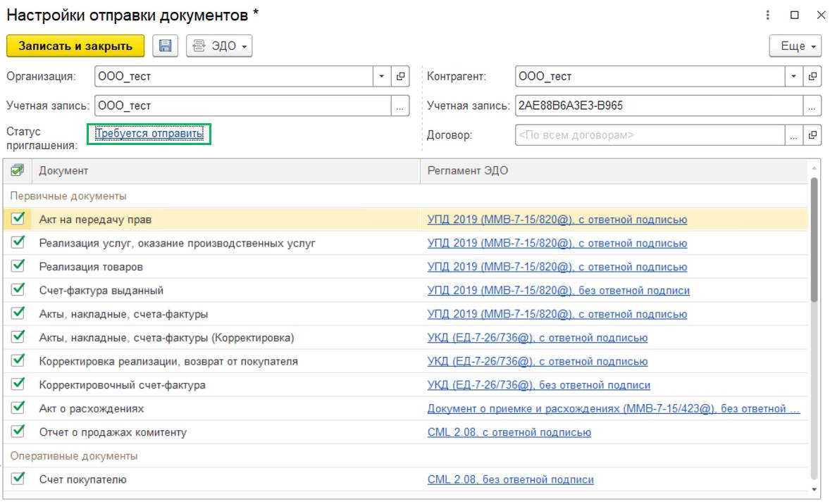Open УПД link for Акты, накладные, счета-фактуры

tap(557, 314)
